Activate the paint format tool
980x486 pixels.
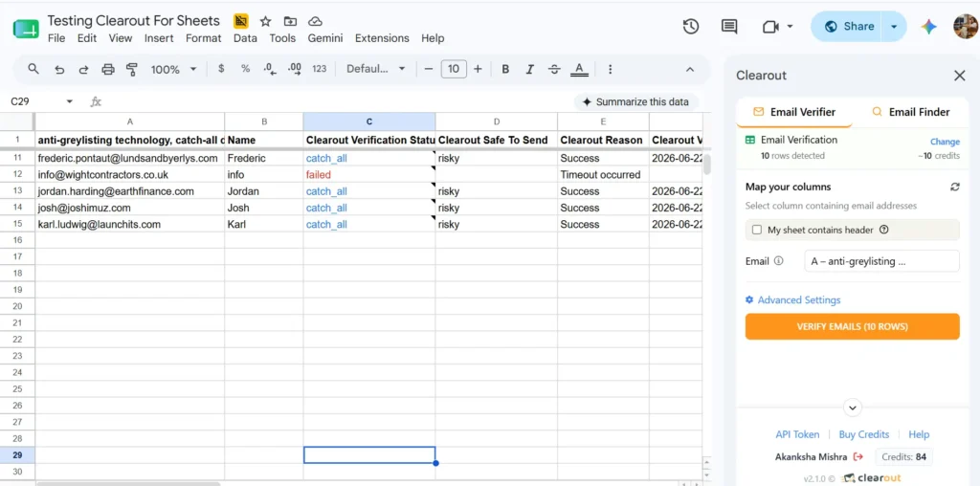click(132, 69)
